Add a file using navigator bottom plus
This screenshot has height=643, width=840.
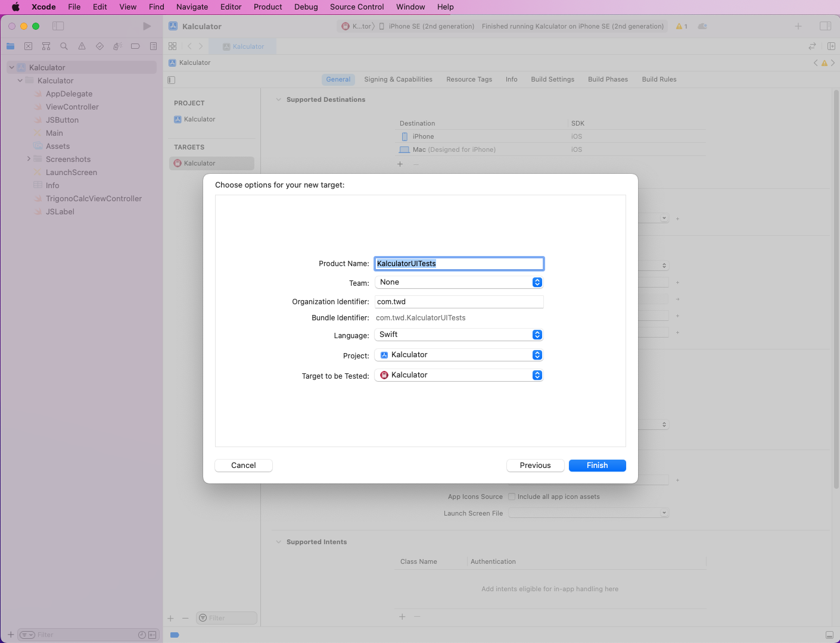[11, 635]
